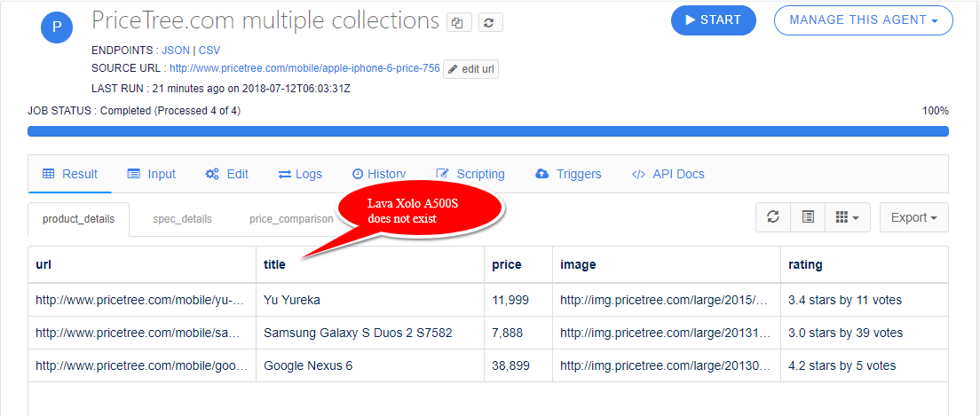980x416 pixels.
Task: Click the price column header
Action: tap(518, 265)
